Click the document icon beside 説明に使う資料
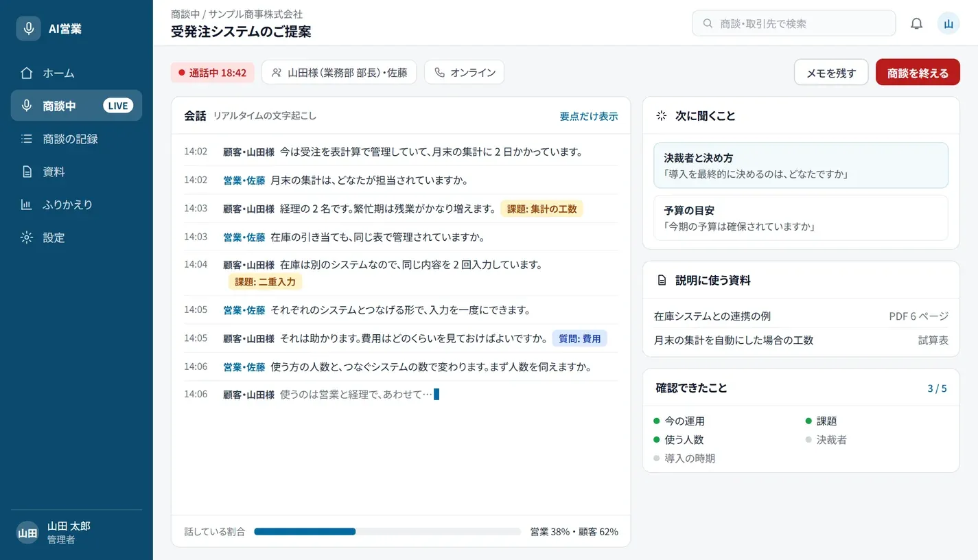Image resolution: width=978 pixels, height=560 pixels. coord(662,281)
